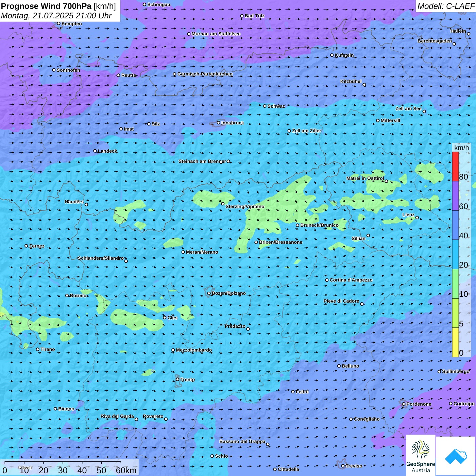Click the Landeck location dot

click(95, 151)
